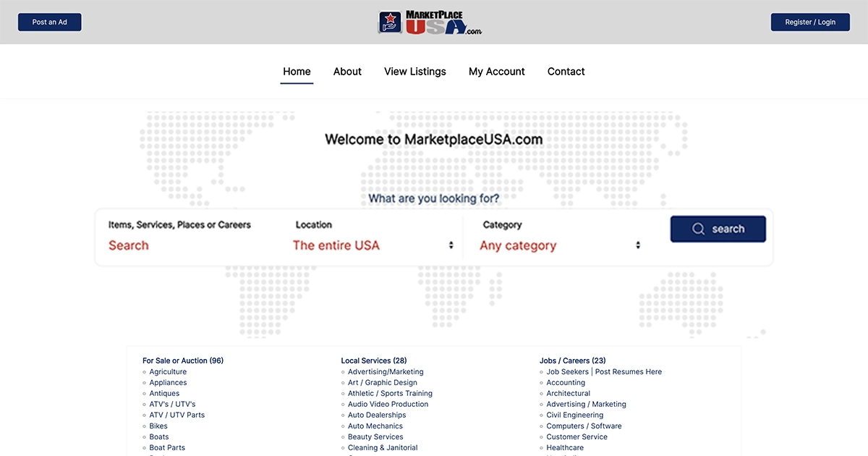Click into the Search keyword field
The width and height of the screenshot is (868, 456).
pos(192,245)
